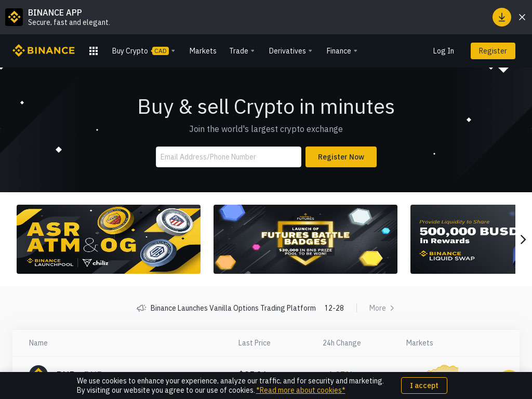Expand the Buy Crypto CAD dropdown
532x399 pixels.
point(143,51)
